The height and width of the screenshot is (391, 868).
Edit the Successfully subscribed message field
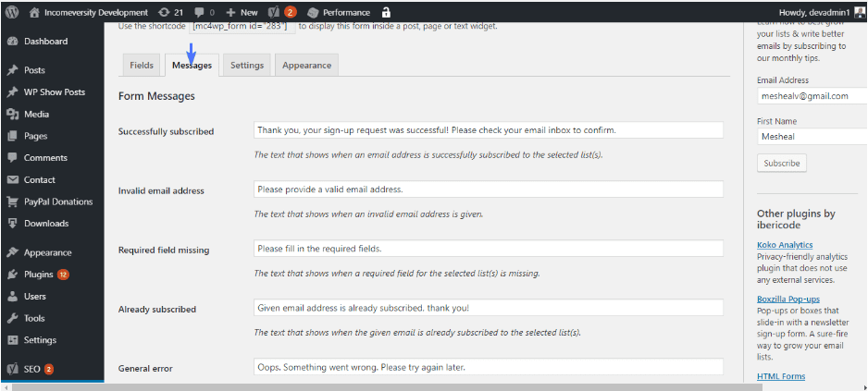pos(489,130)
